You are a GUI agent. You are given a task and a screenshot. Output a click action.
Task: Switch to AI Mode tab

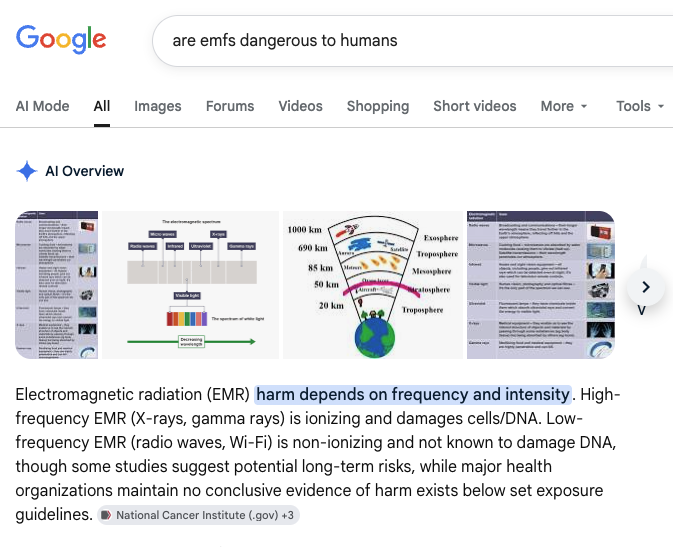(42, 106)
